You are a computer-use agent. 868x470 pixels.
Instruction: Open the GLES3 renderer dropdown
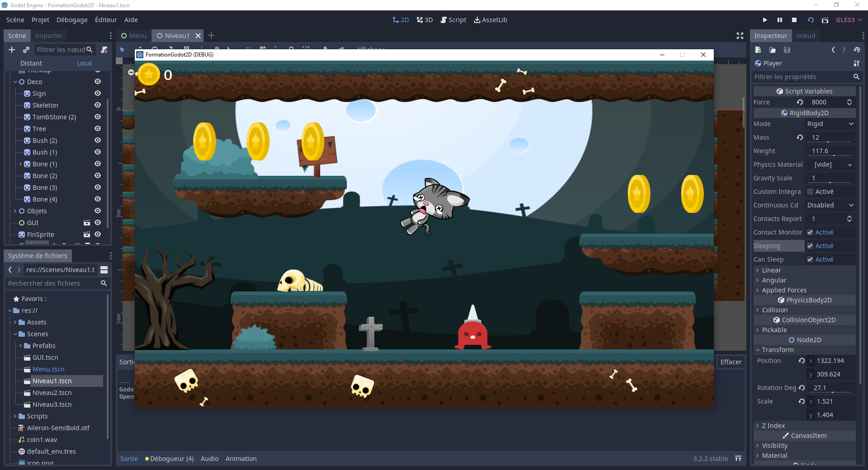point(849,20)
